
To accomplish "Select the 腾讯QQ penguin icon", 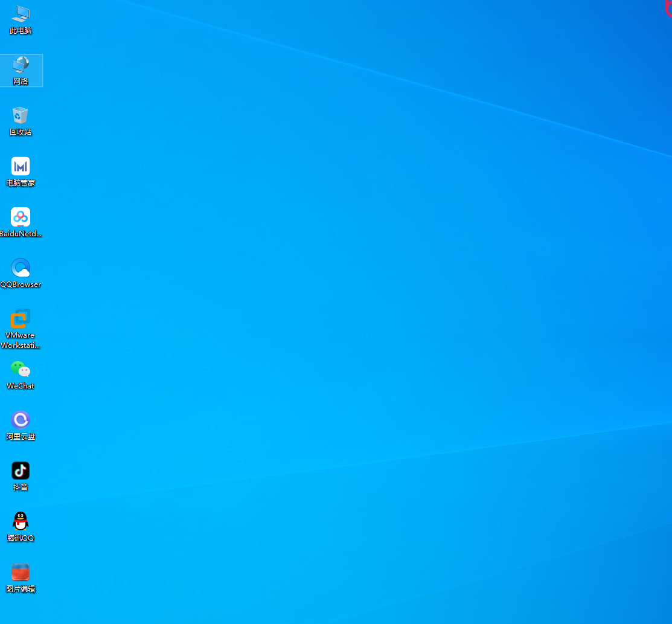I will (x=21, y=521).
